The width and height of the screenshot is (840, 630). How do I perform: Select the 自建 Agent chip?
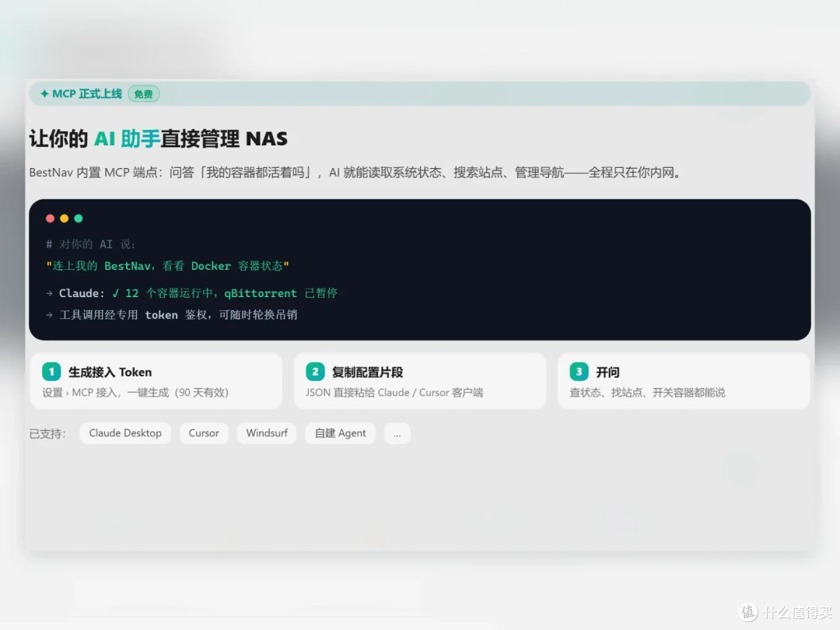340,433
